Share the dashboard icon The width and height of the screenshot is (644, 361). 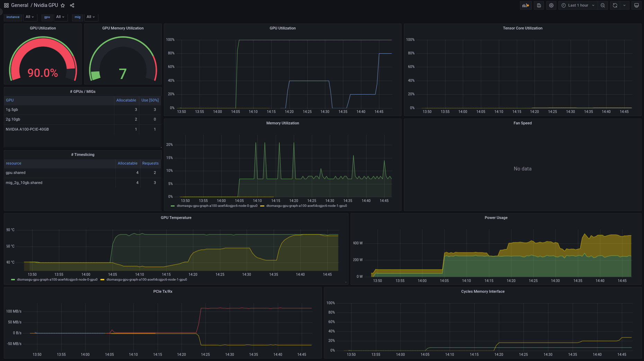[72, 5]
